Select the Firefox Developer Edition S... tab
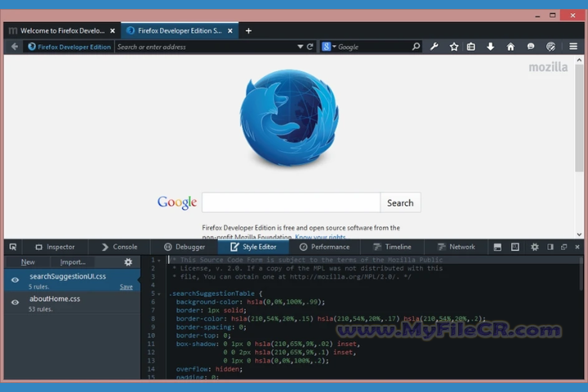 (180, 31)
